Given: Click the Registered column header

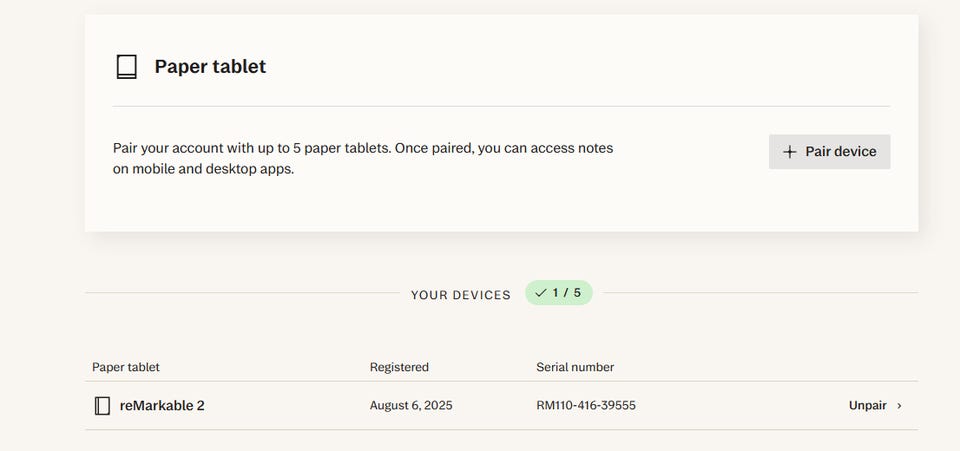Looking at the screenshot, I should click(x=399, y=367).
